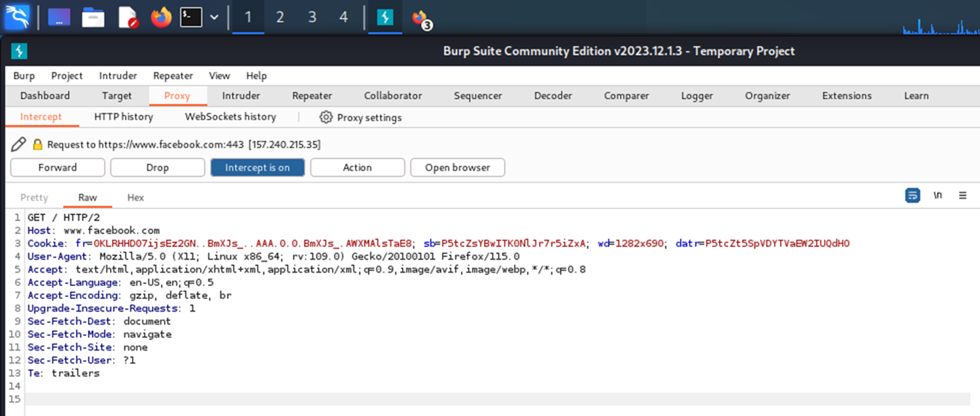Click the CPU graph system monitor
The width and height of the screenshot is (980, 416).
click(941, 25)
